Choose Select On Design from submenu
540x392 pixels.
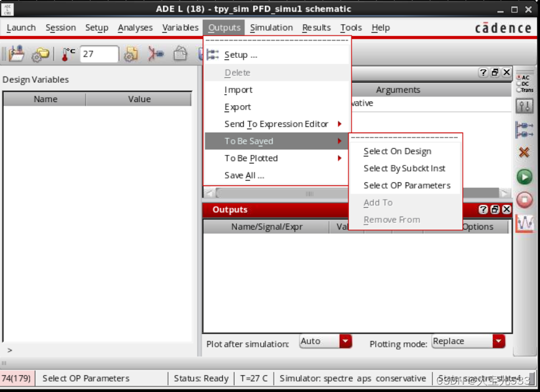(x=397, y=151)
